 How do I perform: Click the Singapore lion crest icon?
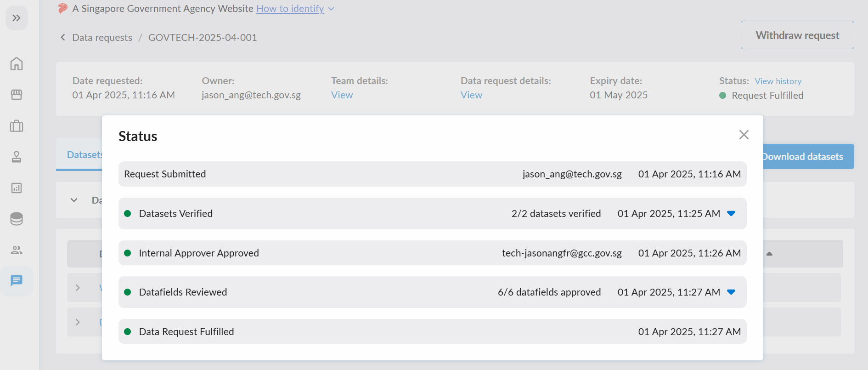pyautogui.click(x=63, y=8)
